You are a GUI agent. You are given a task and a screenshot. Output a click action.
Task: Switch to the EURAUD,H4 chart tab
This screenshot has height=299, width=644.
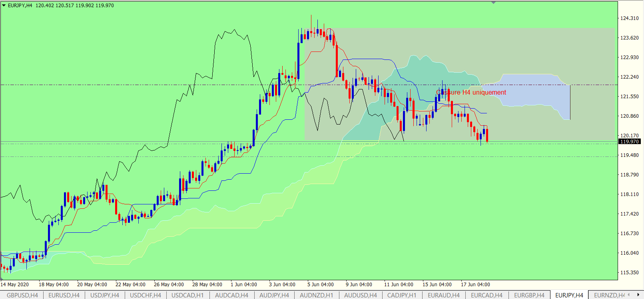coord(444,295)
